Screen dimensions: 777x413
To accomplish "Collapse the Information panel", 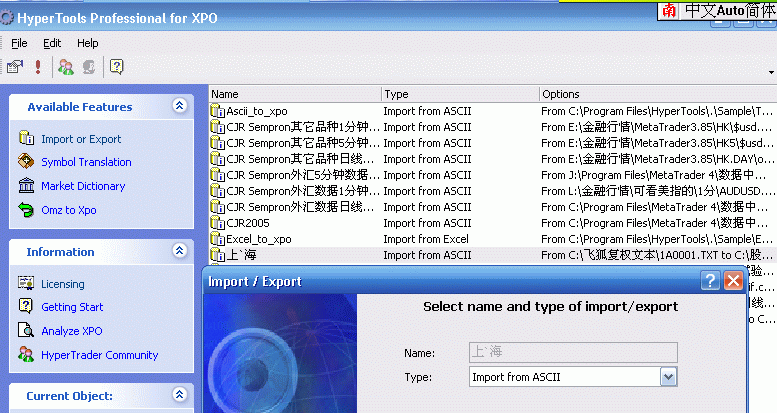I will pos(179,250).
